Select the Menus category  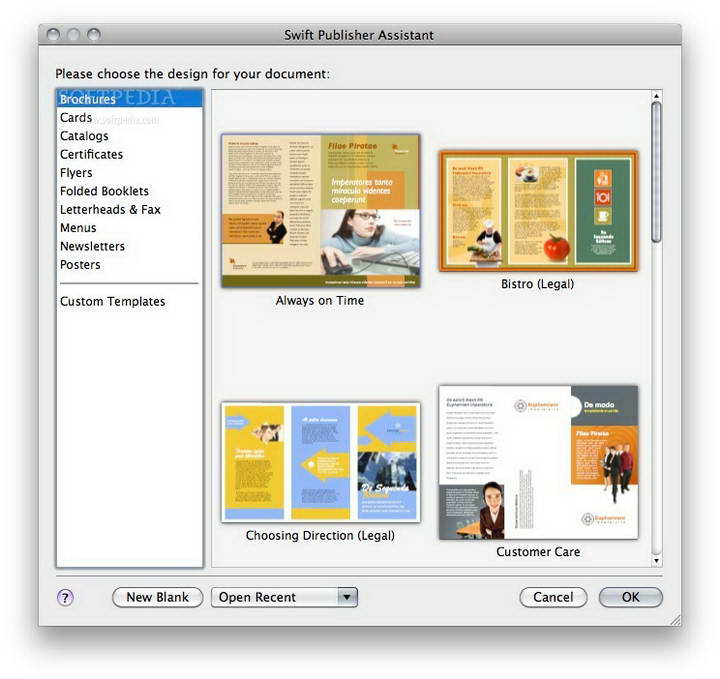(x=129, y=228)
